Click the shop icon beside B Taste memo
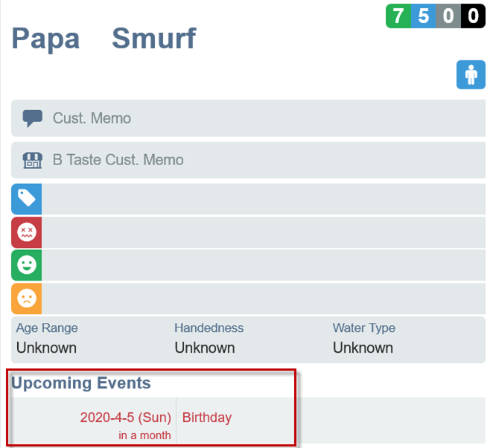This screenshot has width=493, height=448. [32, 160]
